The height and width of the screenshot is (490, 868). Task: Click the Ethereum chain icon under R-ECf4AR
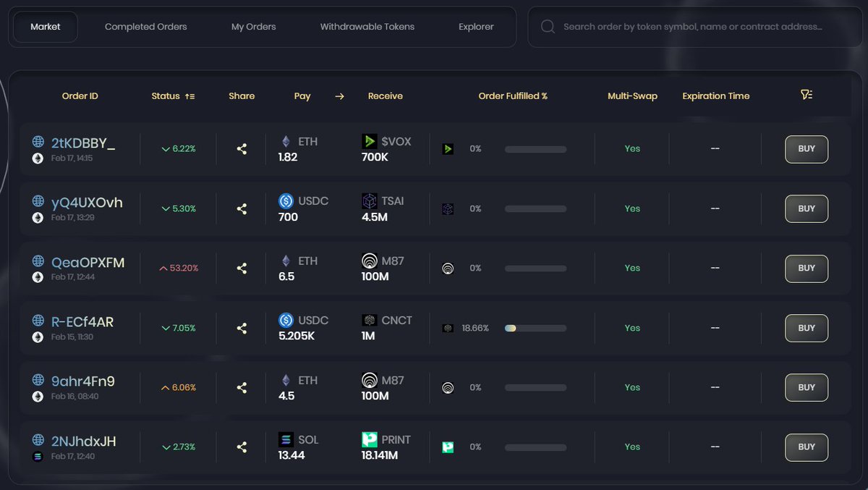click(x=38, y=337)
